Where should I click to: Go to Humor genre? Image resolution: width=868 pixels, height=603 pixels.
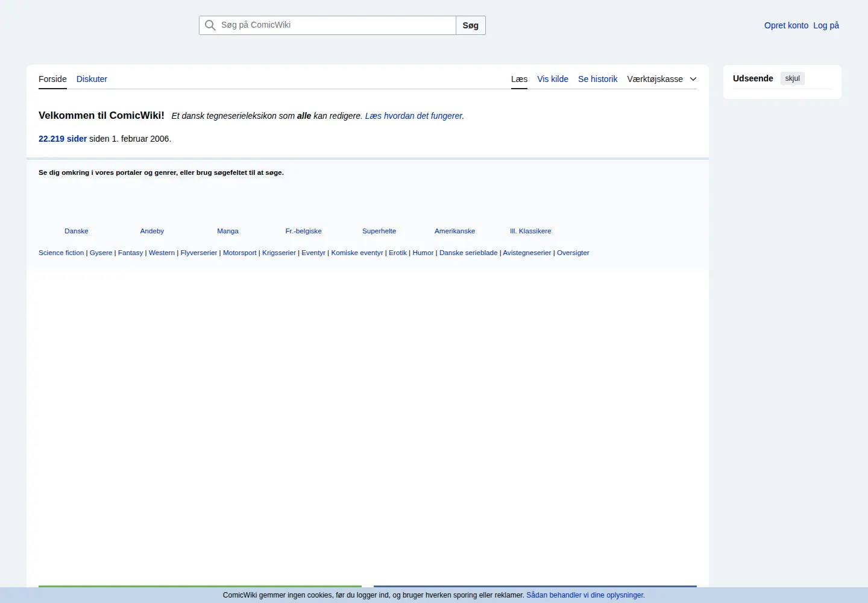click(423, 253)
